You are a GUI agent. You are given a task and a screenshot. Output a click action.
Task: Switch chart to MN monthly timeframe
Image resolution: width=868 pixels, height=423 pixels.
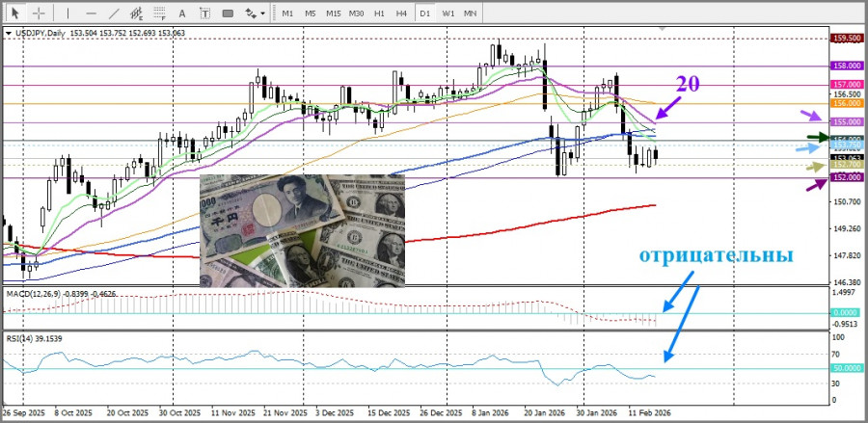click(x=470, y=13)
